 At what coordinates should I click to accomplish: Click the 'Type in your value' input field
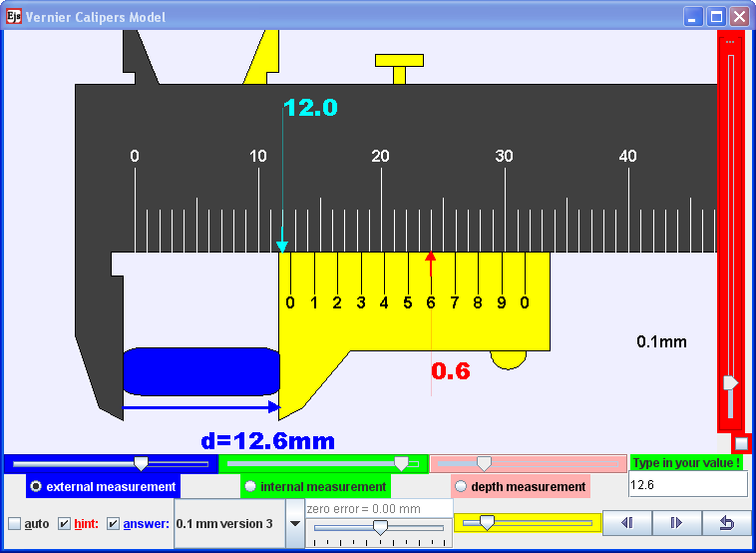[688, 484]
